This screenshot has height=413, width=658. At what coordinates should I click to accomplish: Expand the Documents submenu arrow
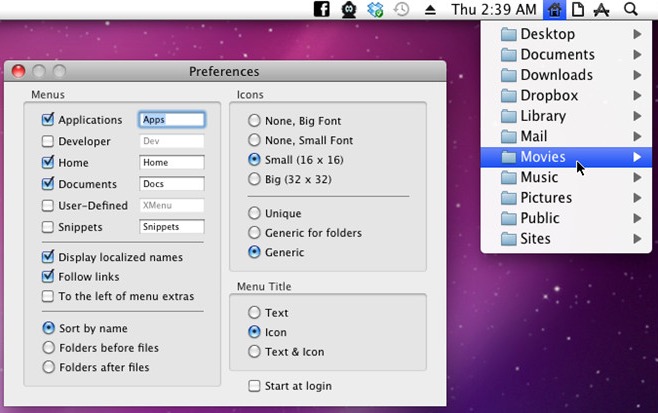tap(637, 55)
